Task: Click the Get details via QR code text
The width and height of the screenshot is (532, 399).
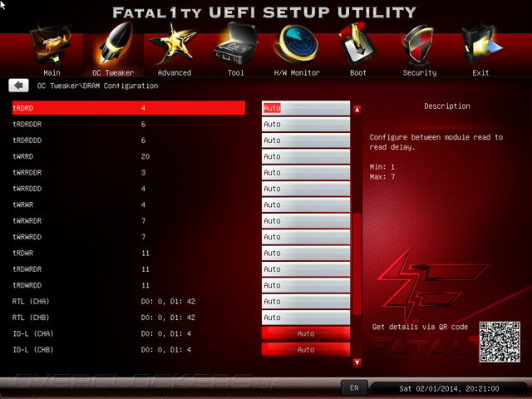Action: 420,327
